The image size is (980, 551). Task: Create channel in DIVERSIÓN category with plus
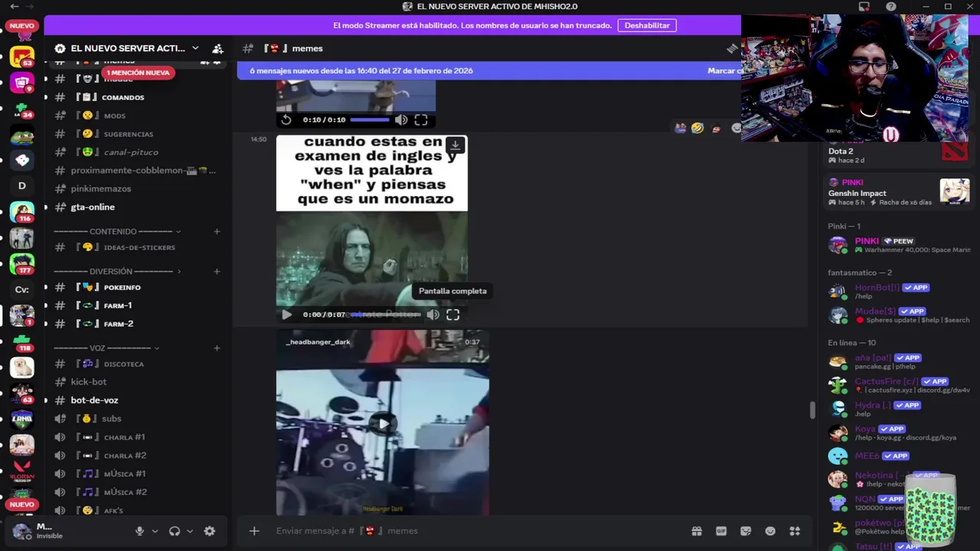pyautogui.click(x=217, y=271)
